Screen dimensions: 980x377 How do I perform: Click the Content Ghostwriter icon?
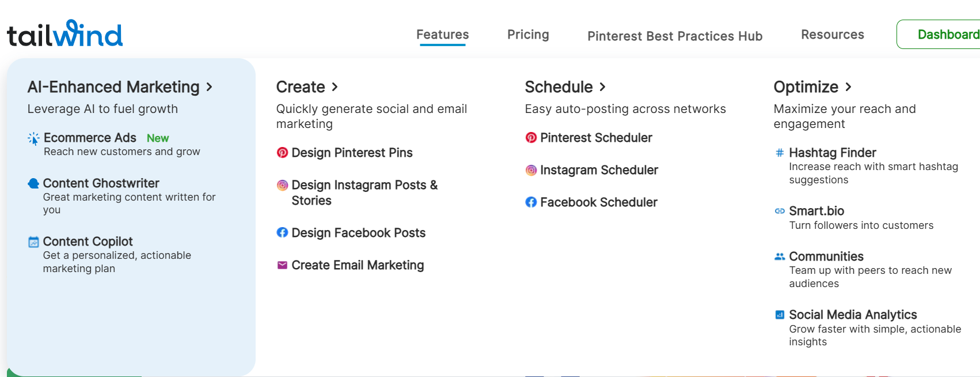coord(33,183)
